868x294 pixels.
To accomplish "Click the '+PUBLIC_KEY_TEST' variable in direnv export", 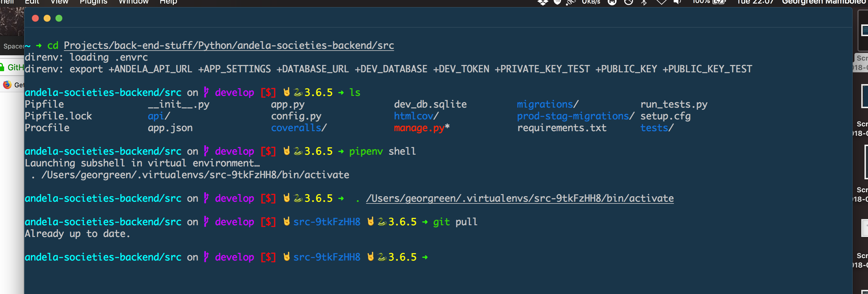I will pos(707,69).
